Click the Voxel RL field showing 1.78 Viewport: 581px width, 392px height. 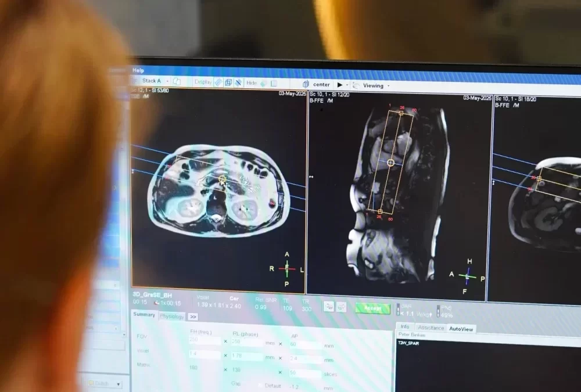coord(247,355)
